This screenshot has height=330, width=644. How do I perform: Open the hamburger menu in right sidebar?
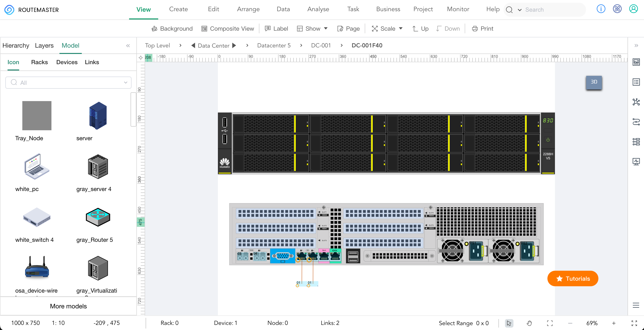636,305
